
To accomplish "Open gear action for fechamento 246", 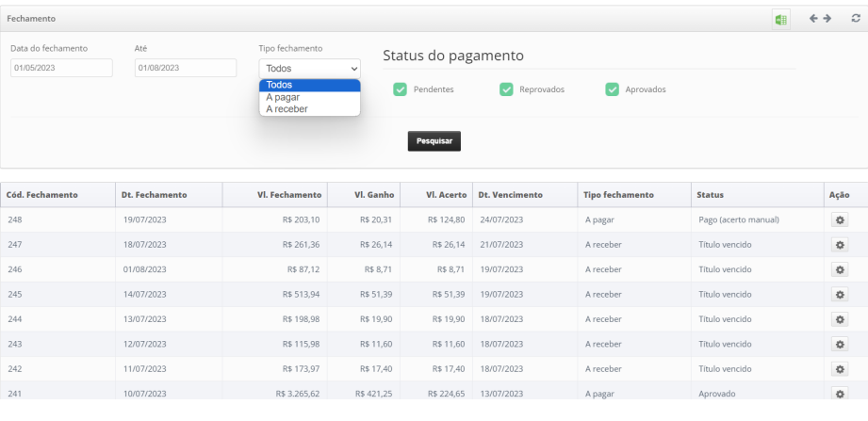I will pyautogui.click(x=837, y=269).
